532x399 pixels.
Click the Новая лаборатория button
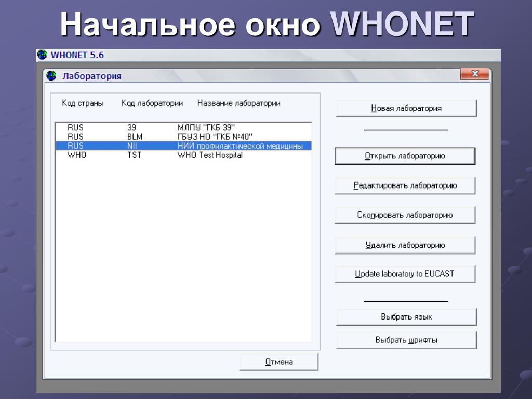[x=406, y=108]
